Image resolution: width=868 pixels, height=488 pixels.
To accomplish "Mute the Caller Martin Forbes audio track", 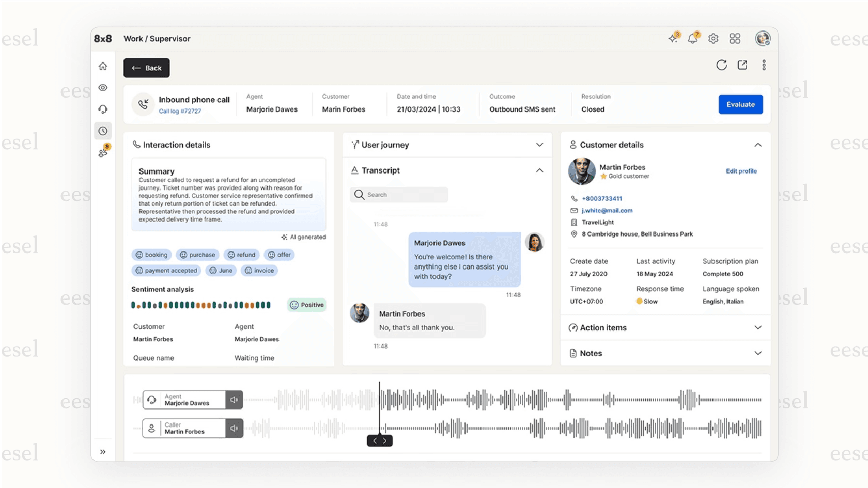I will click(x=234, y=428).
